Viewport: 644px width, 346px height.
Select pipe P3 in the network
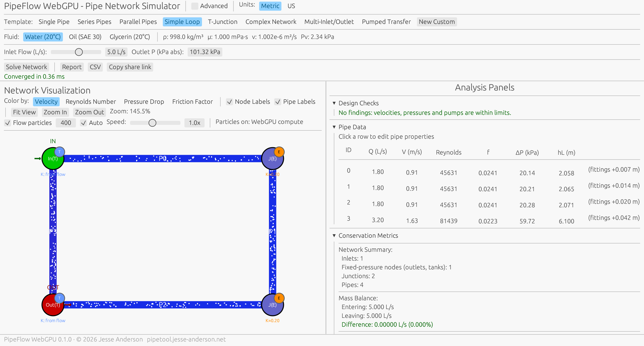[x=53, y=231]
